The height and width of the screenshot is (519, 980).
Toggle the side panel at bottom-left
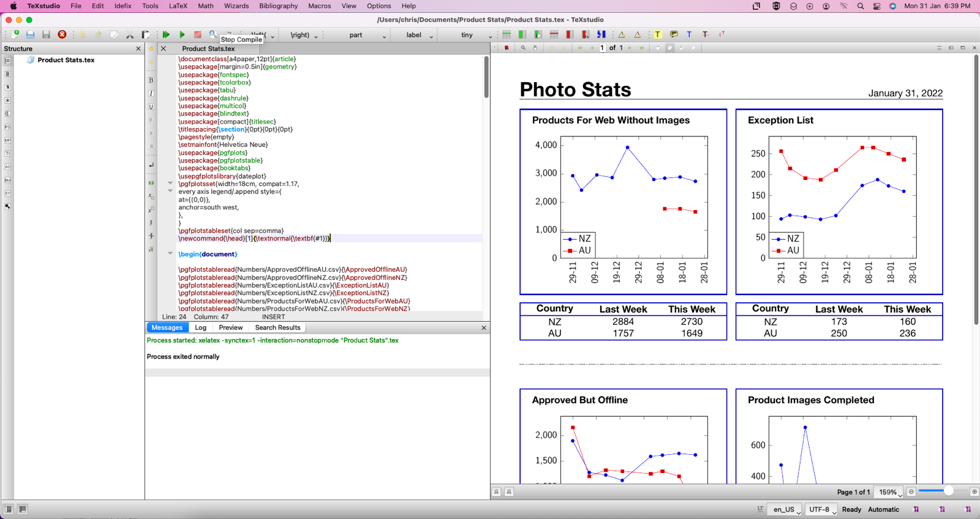click(9, 509)
